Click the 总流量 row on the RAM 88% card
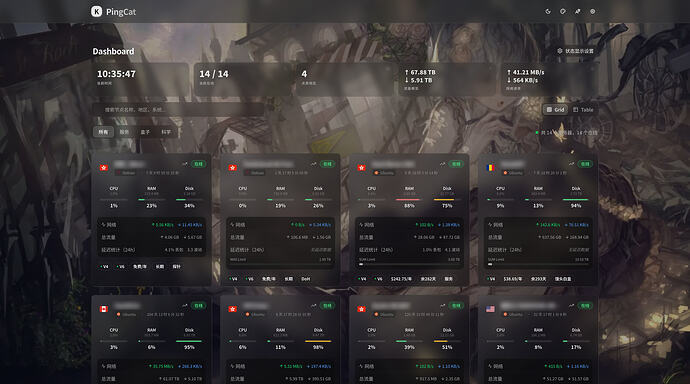Screen dimensions: 690x384 (409, 237)
